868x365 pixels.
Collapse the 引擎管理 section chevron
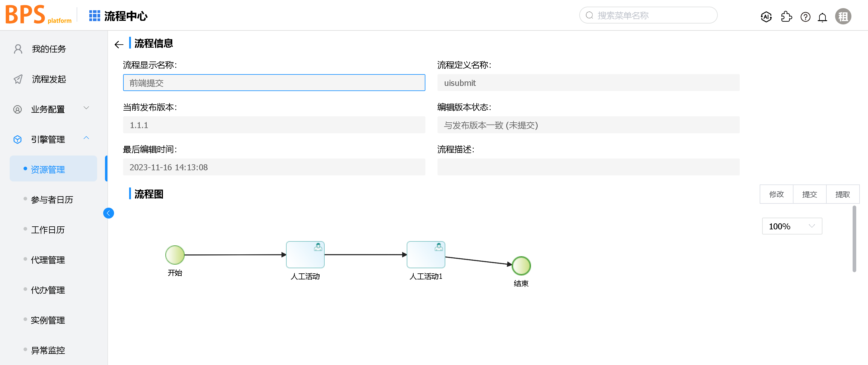tap(87, 138)
